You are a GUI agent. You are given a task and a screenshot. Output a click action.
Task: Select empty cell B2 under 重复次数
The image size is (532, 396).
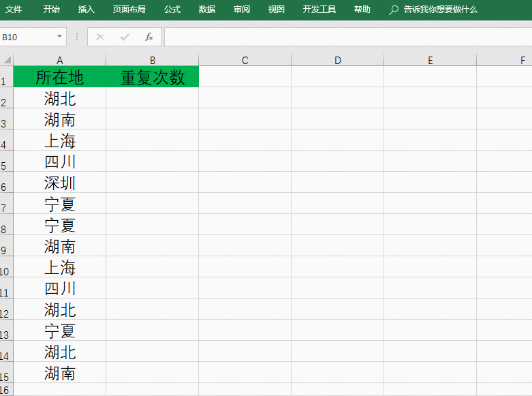point(153,98)
